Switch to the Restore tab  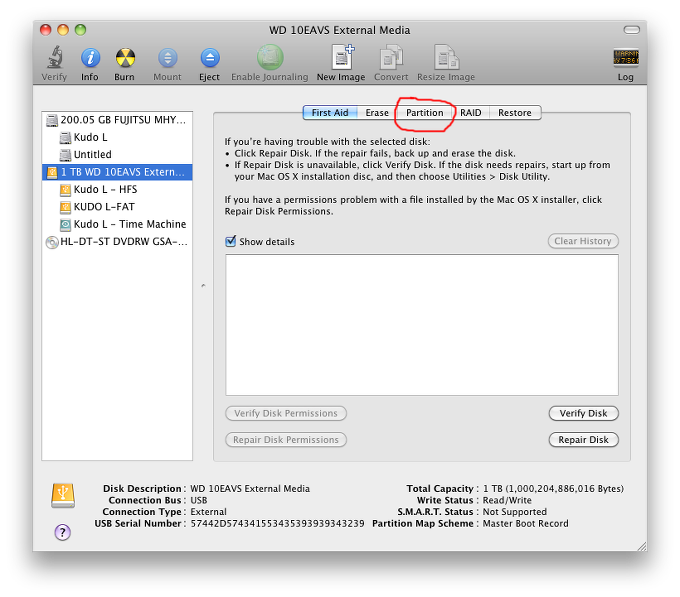(x=515, y=113)
